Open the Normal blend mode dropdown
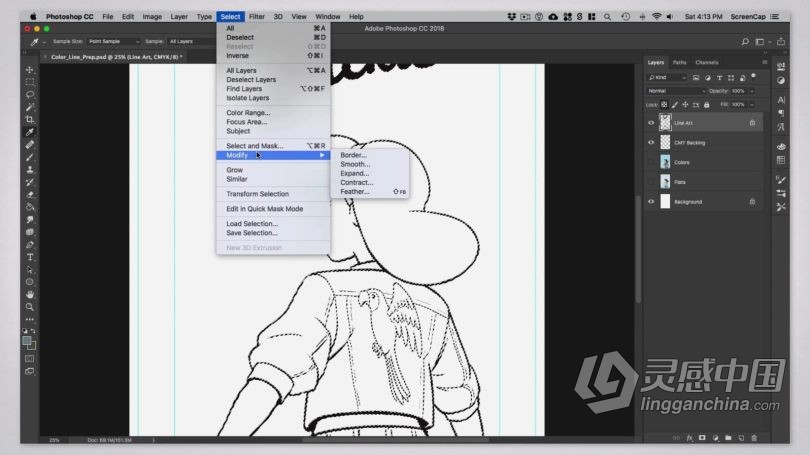 [676, 91]
